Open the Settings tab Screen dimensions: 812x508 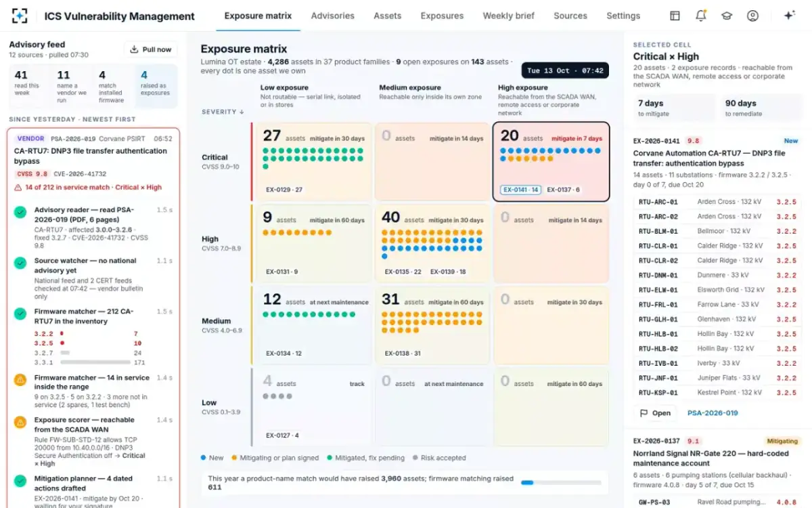[x=623, y=16]
